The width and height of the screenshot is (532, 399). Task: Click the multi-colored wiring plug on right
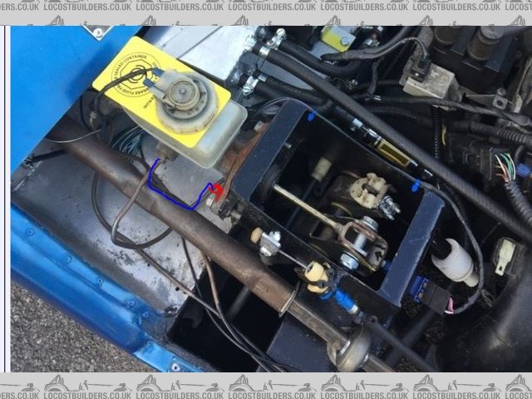[507, 165]
